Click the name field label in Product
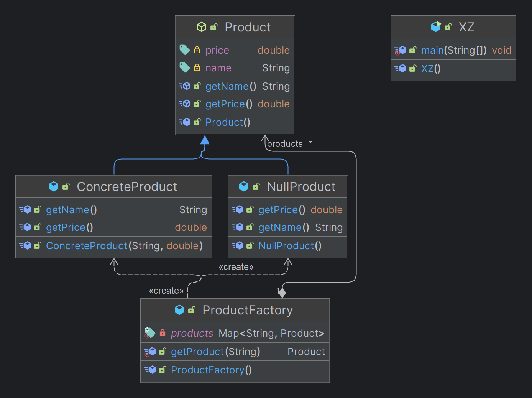532x398 pixels. point(218,68)
